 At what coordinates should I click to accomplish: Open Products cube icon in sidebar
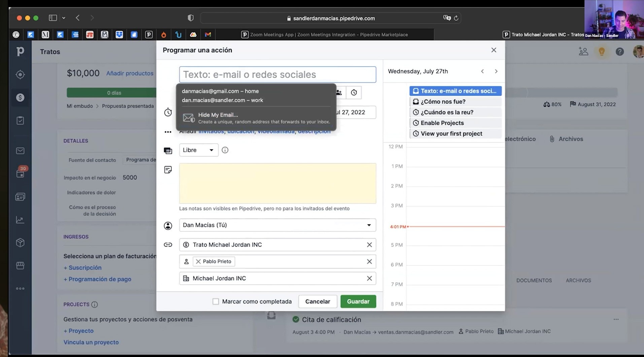(20, 243)
